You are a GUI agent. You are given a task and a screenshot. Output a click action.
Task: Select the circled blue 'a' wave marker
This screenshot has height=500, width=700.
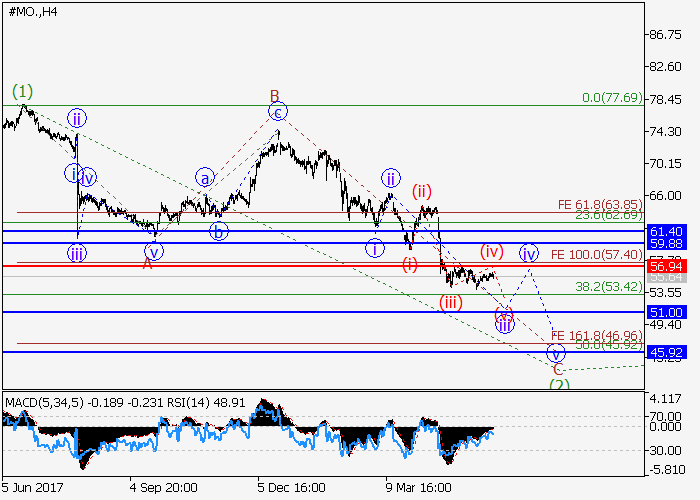pyautogui.click(x=205, y=178)
